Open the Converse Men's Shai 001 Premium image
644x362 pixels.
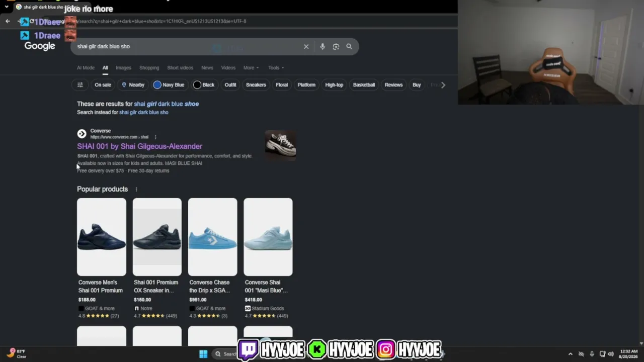coord(102,237)
